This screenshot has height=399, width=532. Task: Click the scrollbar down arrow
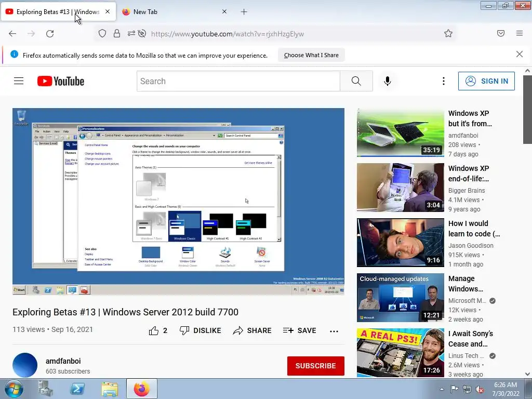[x=527, y=374]
